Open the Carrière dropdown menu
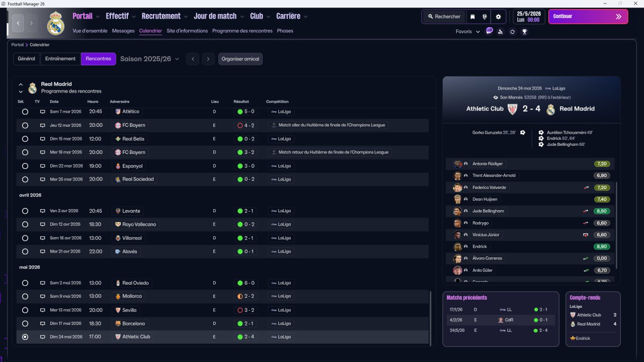 pos(292,16)
